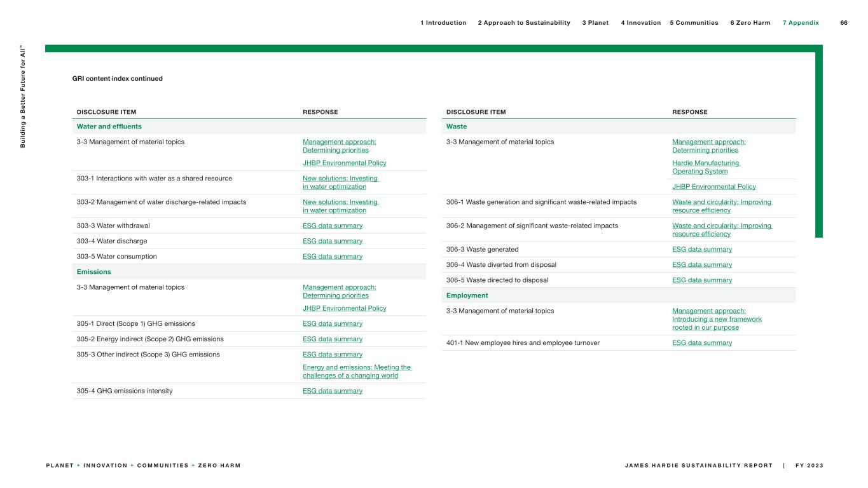Click the highlighted Appendix tab
The width and height of the screenshot is (868, 488).
coord(801,23)
